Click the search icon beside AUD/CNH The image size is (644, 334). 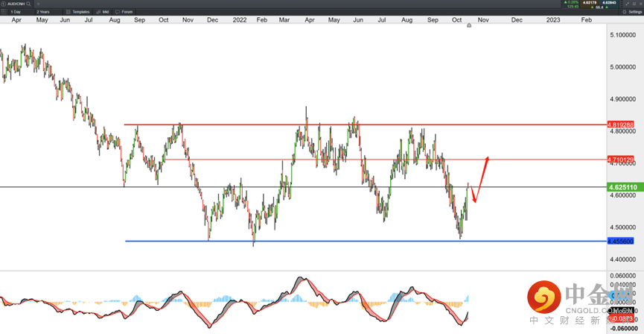coord(28,4)
